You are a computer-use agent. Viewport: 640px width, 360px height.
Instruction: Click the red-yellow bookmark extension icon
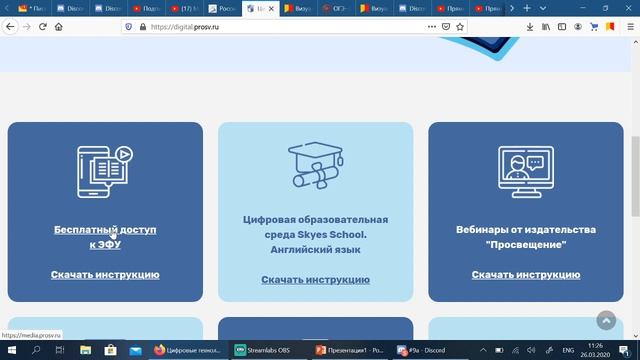[x=610, y=27]
